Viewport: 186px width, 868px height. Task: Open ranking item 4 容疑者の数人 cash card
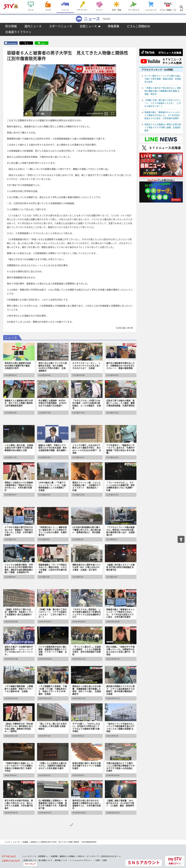162,115
